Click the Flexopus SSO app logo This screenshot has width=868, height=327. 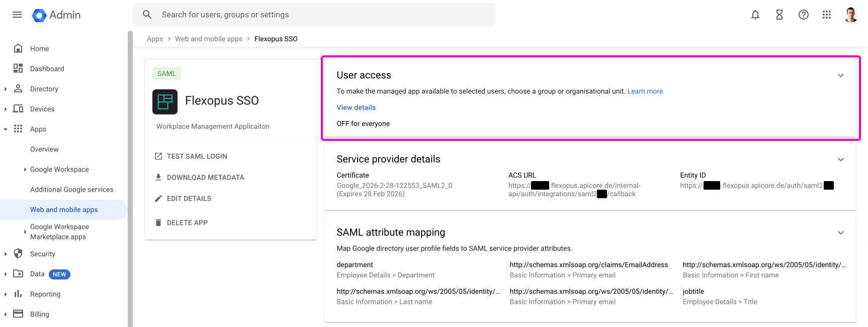[165, 102]
